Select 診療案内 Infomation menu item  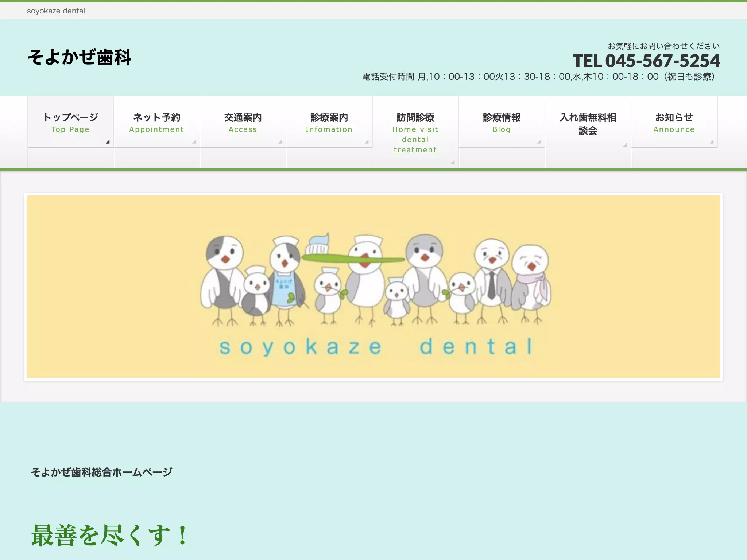click(x=329, y=122)
